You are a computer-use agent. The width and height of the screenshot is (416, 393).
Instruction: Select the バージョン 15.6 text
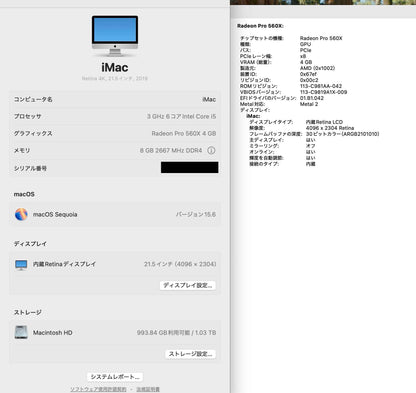tap(196, 214)
